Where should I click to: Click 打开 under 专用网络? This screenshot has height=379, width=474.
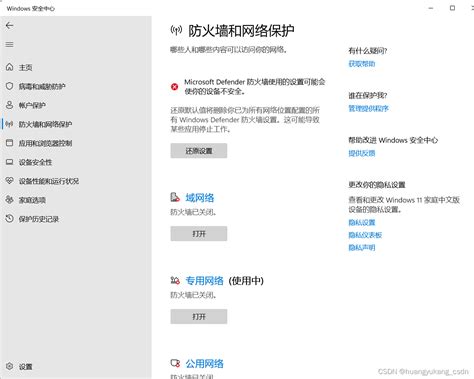pos(199,316)
